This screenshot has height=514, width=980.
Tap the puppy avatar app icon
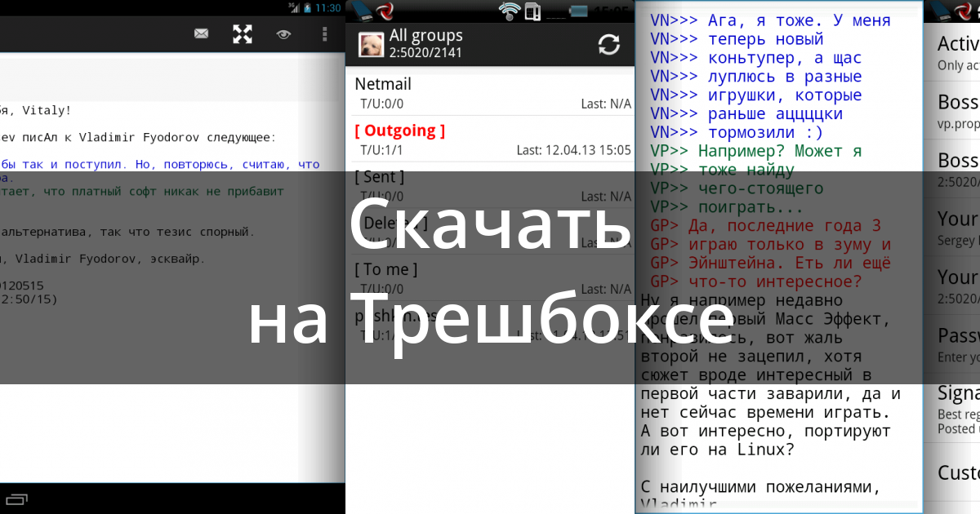pos(372,45)
